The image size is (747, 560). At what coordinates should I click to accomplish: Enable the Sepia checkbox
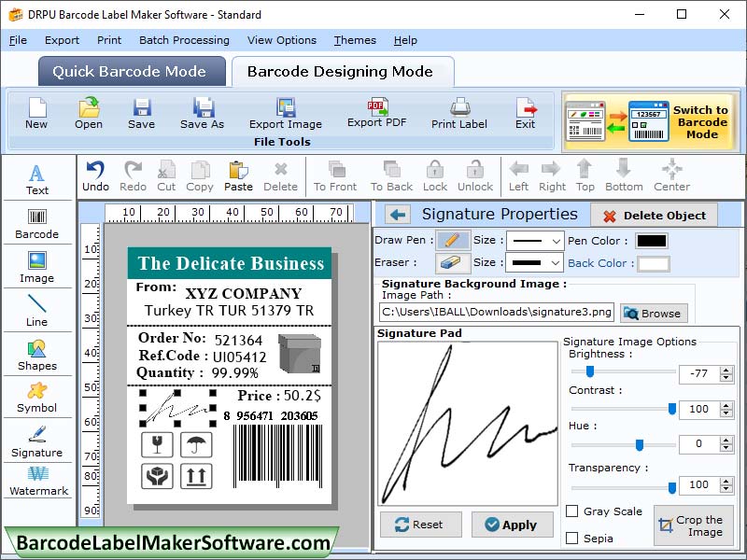(571, 539)
